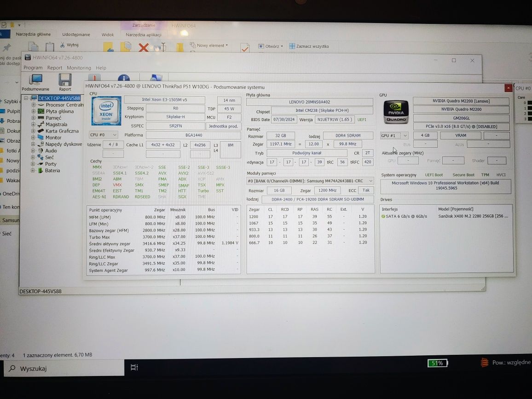Screen dimensions: 532x399
Task: Click the NVIDIA Quadro logo image
Action: point(396,112)
